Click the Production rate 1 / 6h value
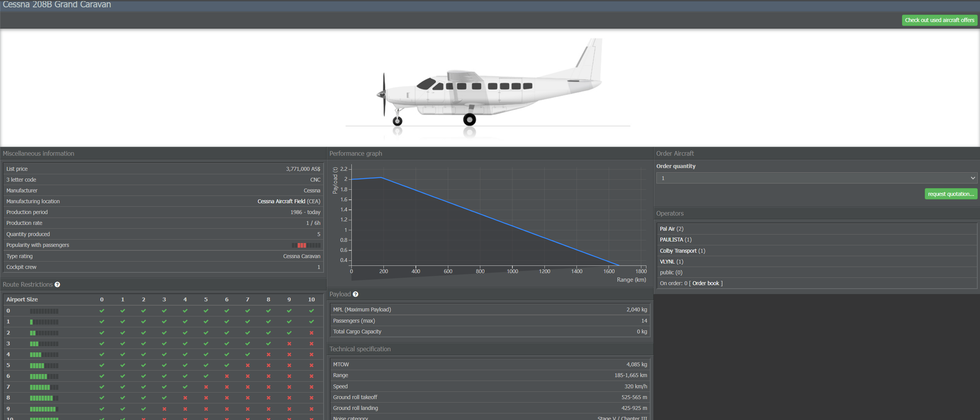This screenshot has width=980, height=420. point(313,223)
